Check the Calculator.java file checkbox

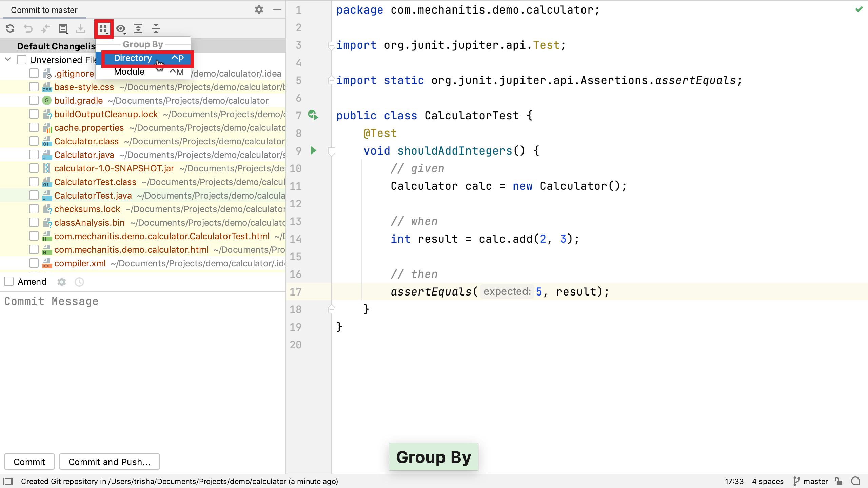[x=34, y=155]
